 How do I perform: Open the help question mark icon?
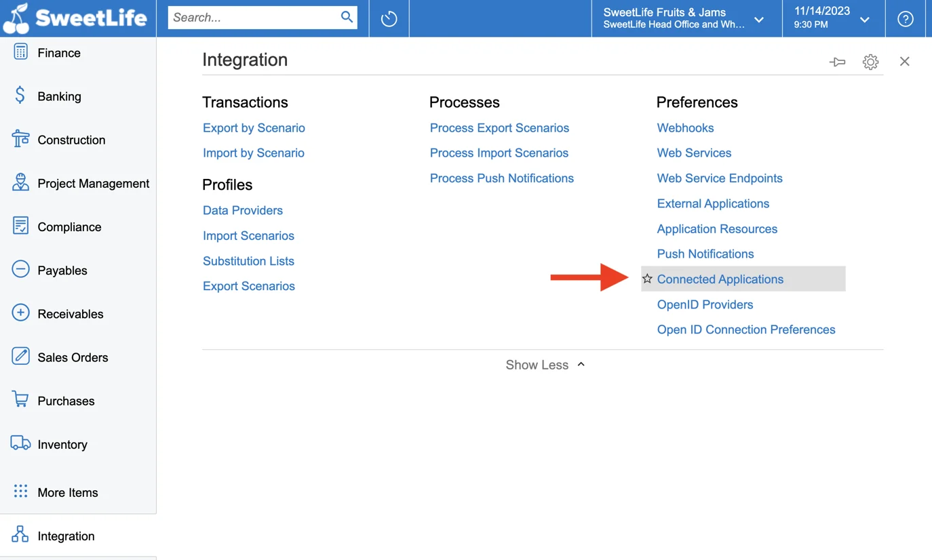pos(906,19)
